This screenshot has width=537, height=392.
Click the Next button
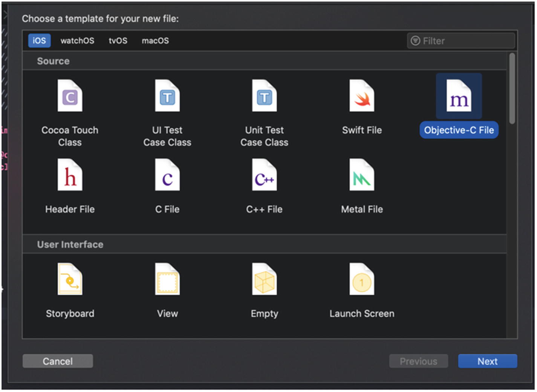click(487, 361)
